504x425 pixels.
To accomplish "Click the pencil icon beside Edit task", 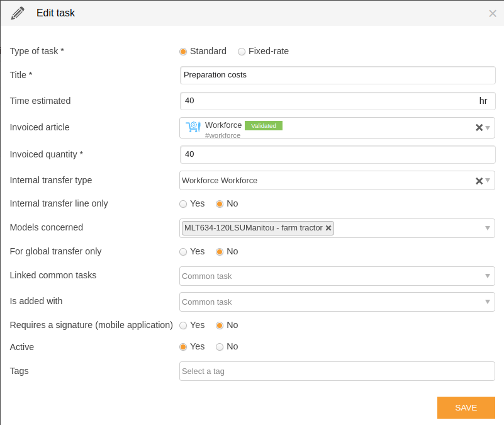I will pos(18,13).
